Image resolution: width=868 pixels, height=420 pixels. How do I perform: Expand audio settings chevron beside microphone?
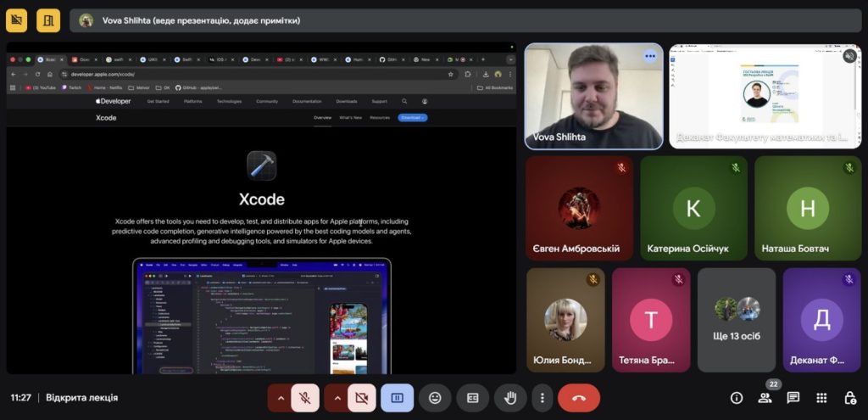click(280, 398)
